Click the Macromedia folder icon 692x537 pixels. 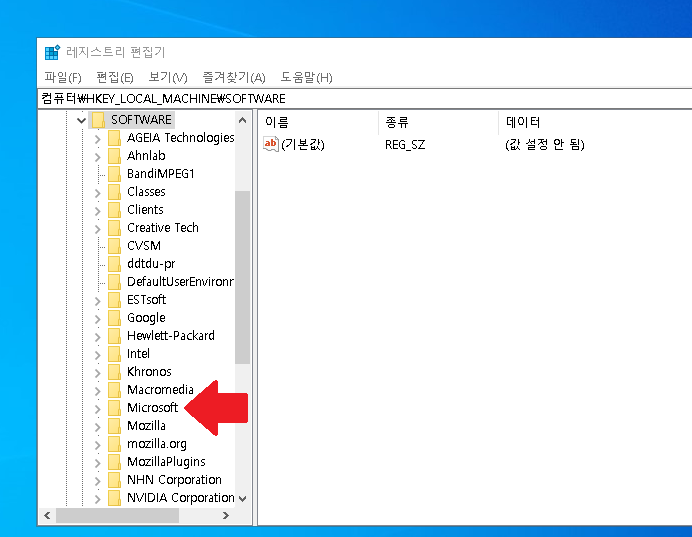(x=114, y=390)
